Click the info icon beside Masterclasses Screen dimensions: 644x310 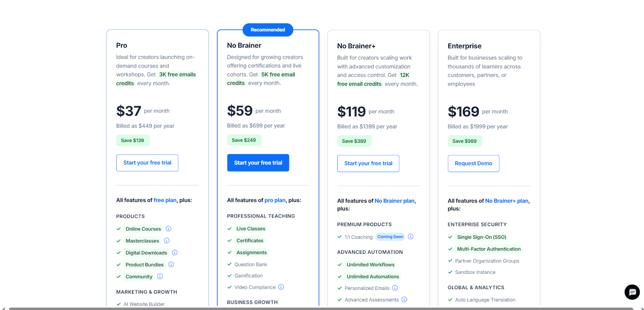[167, 241]
